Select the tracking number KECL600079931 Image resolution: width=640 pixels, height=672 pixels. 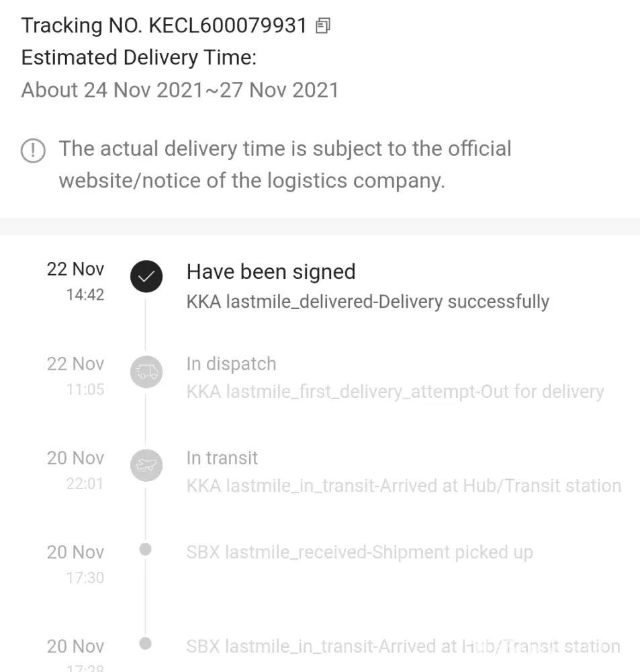click(227, 26)
